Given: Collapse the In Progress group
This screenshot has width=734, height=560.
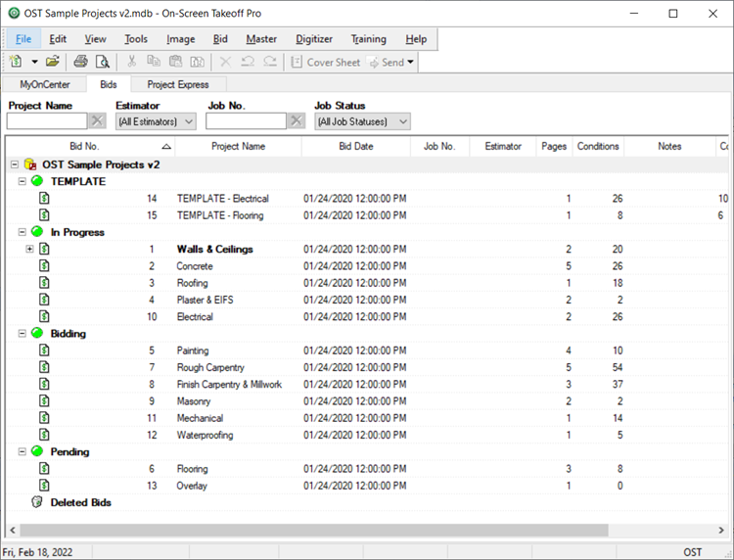Looking at the screenshot, I should [22, 232].
